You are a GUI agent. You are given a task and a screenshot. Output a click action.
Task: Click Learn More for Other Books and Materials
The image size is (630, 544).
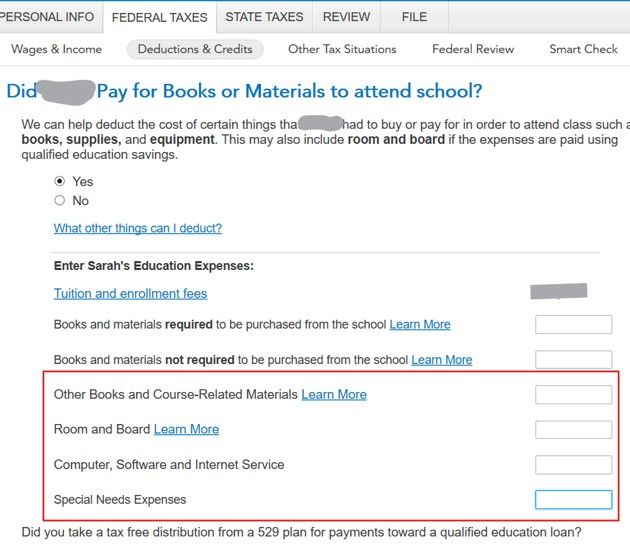(334, 394)
